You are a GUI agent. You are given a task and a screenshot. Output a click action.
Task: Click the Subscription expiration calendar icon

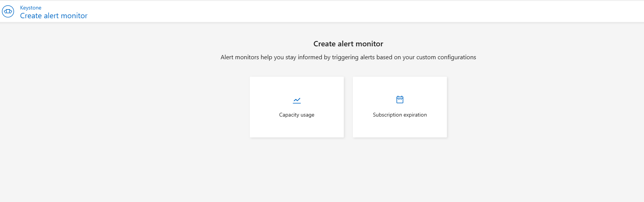pos(400,99)
